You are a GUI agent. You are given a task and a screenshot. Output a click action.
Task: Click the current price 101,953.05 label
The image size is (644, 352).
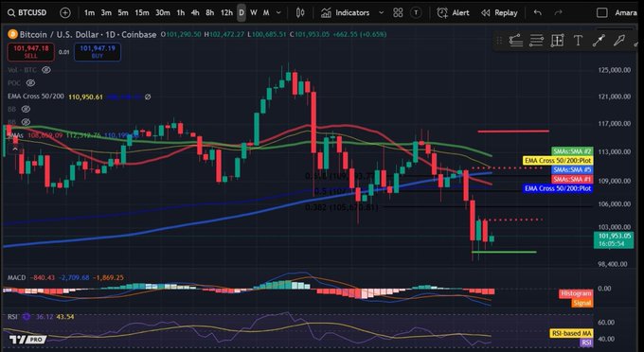(614, 240)
